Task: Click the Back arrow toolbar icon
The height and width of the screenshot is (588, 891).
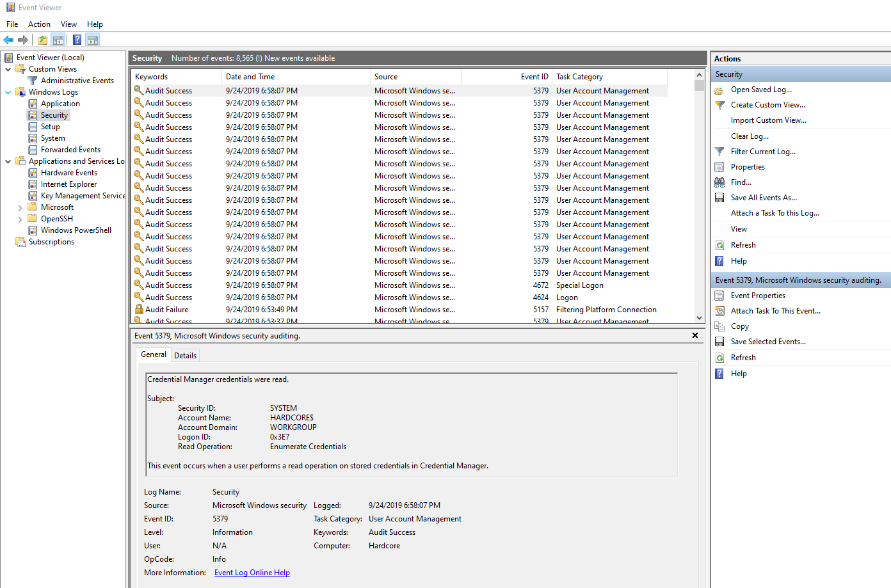Action: pos(8,40)
